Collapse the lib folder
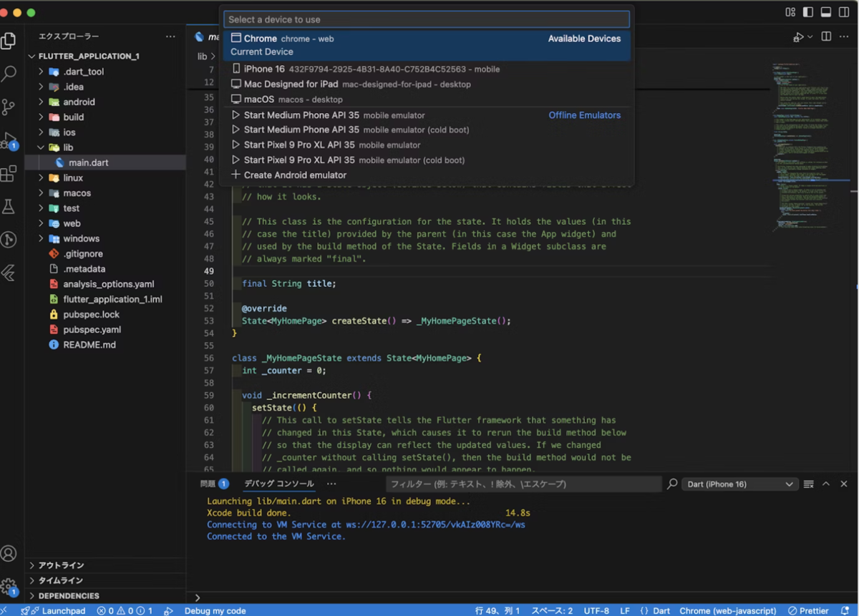 (105, 147)
